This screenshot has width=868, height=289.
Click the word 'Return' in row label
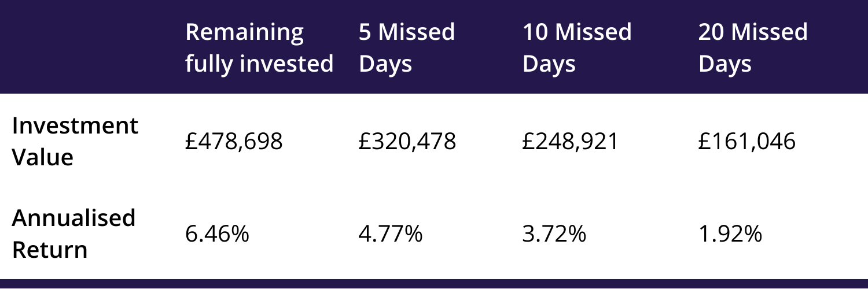point(50,250)
